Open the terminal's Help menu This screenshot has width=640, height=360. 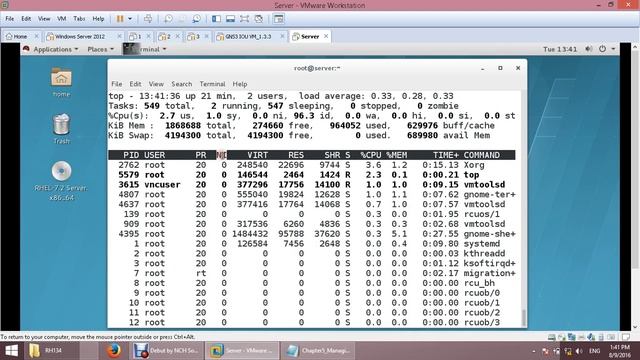(x=240, y=84)
